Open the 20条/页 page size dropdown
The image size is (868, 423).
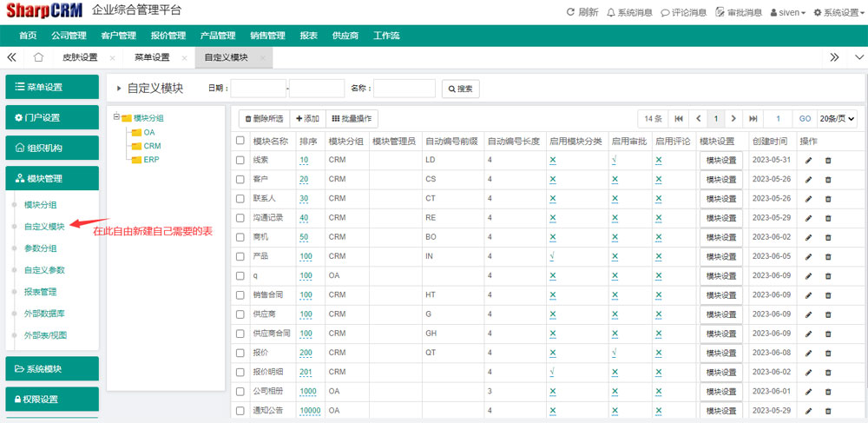pyautogui.click(x=837, y=118)
